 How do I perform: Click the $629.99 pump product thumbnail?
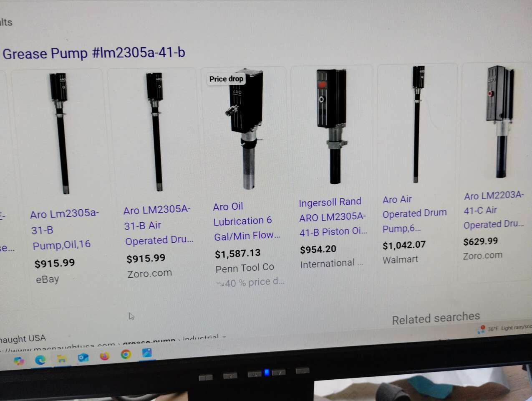click(x=499, y=122)
